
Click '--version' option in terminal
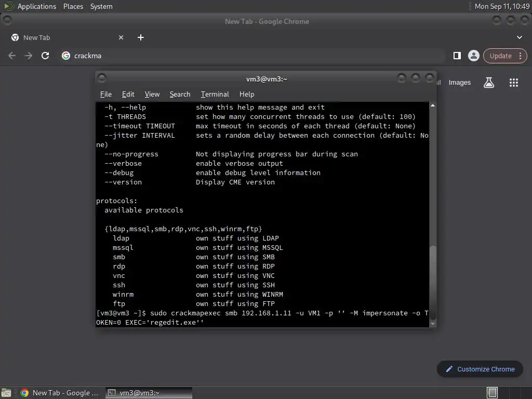coord(123,182)
